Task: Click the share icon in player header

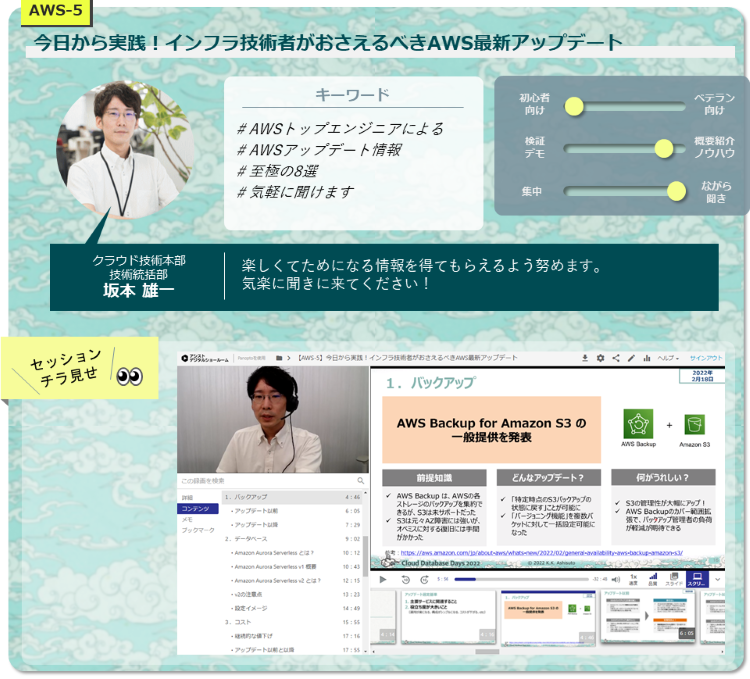Action: (616, 358)
